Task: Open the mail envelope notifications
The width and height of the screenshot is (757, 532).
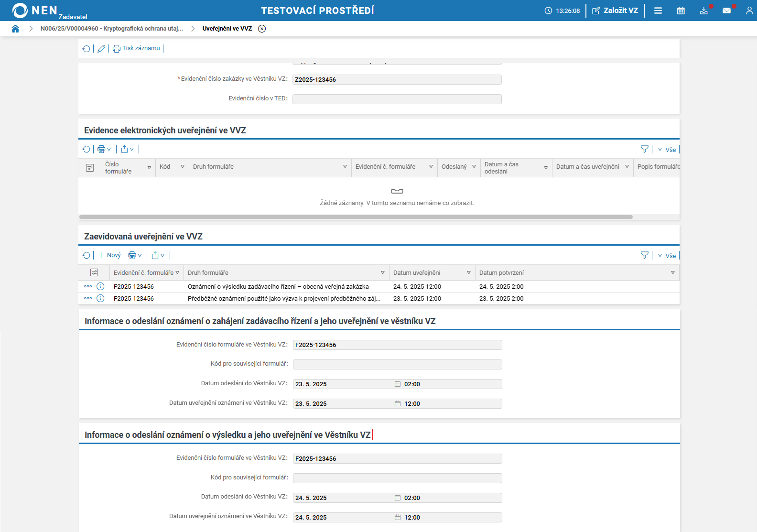Action: click(x=726, y=11)
